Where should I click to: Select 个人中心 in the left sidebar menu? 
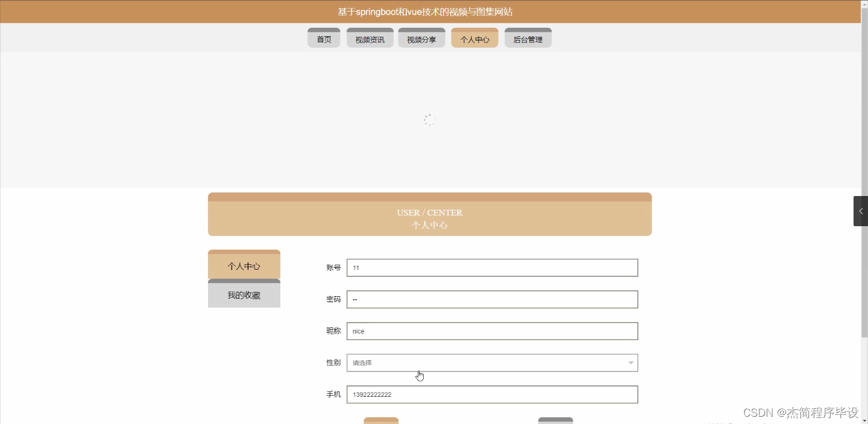[244, 265]
